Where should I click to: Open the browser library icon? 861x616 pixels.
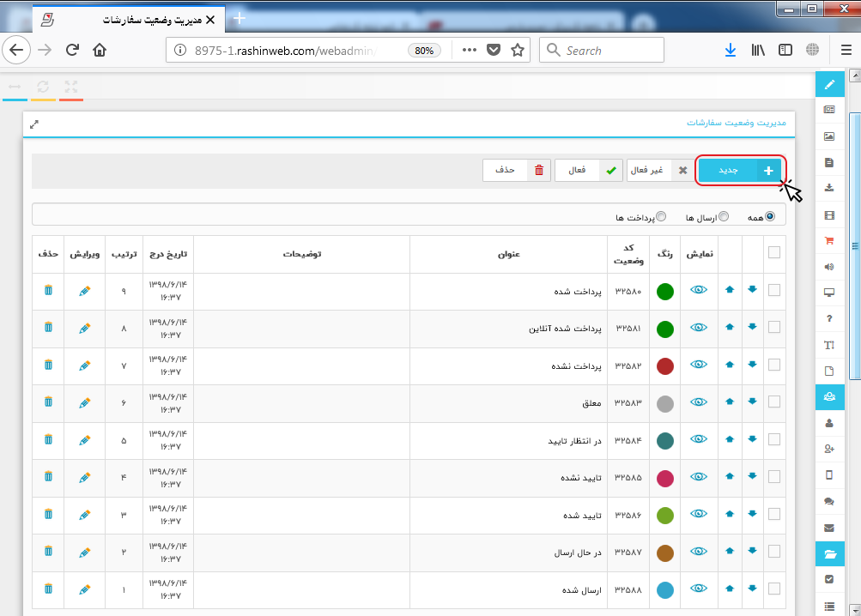pyautogui.click(x=758, y=50)
